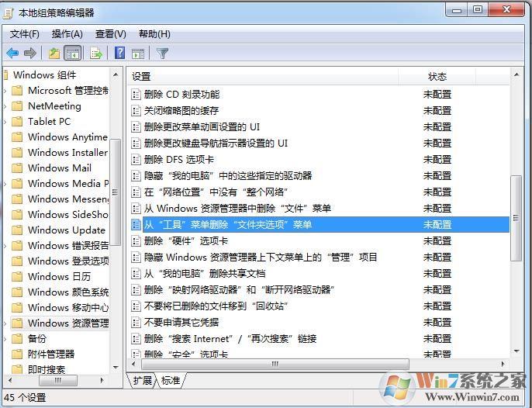532x408 pixels.
Task: Expand the Tablet PC tree node
Action: pos(5,122)
